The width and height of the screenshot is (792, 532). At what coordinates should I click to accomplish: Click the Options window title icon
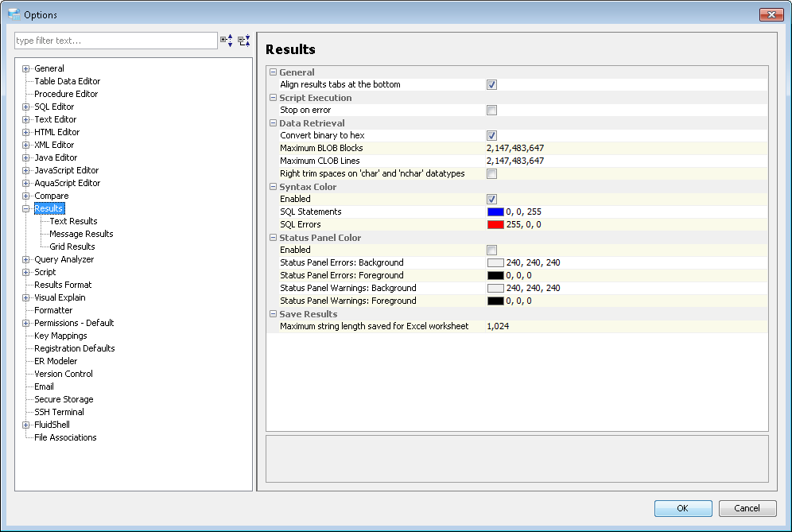pyautogui.click(x=14, y=14)
